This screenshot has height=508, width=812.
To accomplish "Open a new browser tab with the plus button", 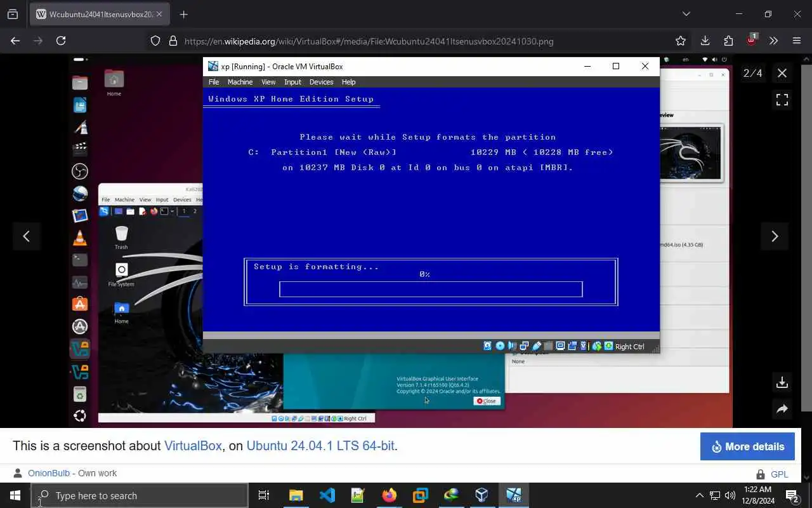I will pos(183,14).
